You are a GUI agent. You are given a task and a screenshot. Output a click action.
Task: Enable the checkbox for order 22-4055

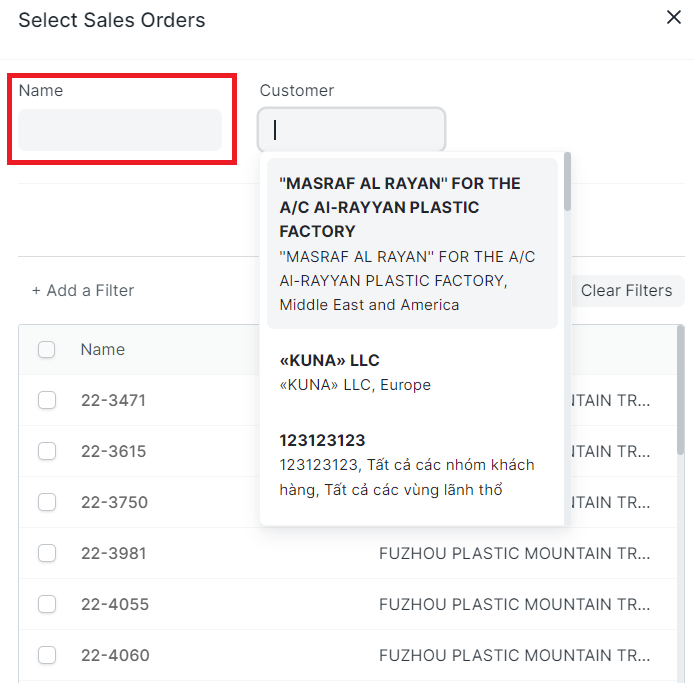pos(47,604)
